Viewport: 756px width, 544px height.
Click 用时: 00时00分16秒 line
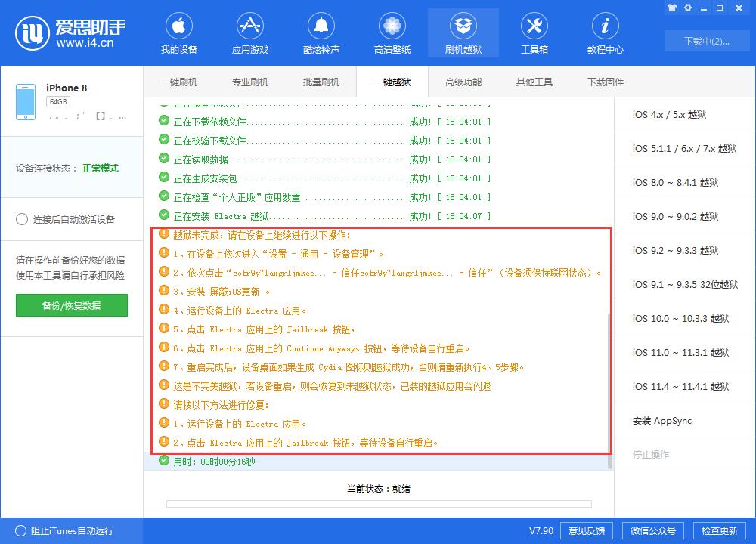[x=207, y=462]
